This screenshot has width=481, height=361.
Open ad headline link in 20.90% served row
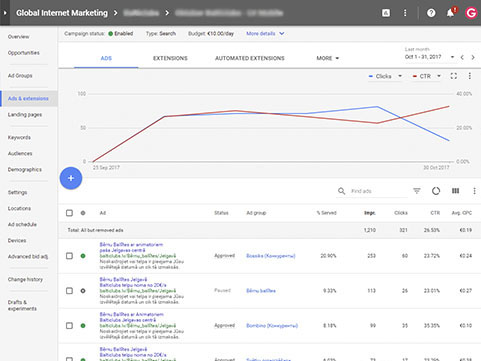[131, 247]
